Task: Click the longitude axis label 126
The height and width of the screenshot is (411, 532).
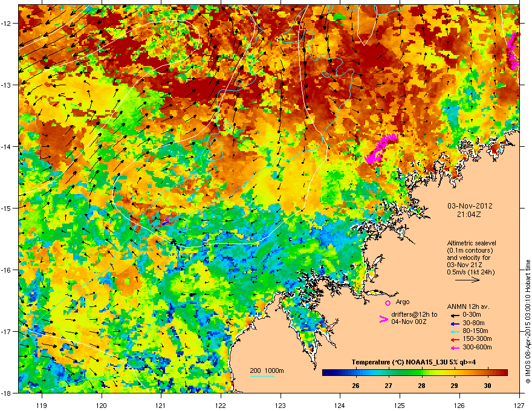Action: tap(459, 405)
